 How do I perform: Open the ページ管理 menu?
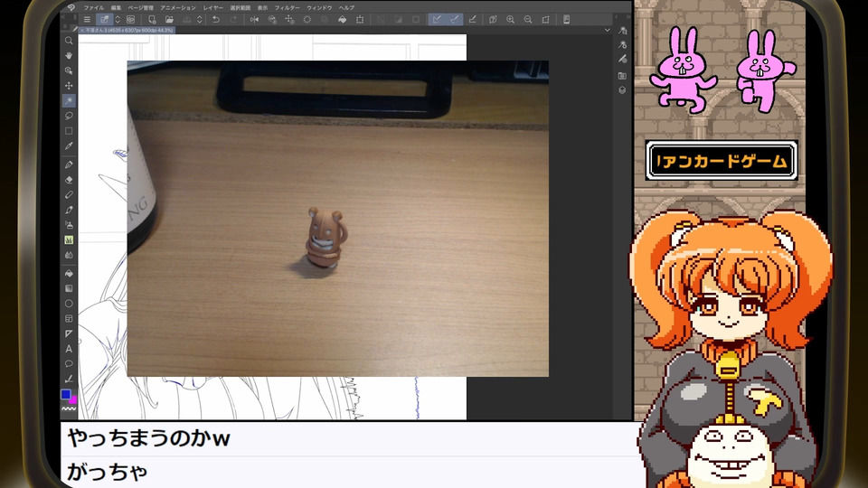pyautogui.click(x=141, y=8)
